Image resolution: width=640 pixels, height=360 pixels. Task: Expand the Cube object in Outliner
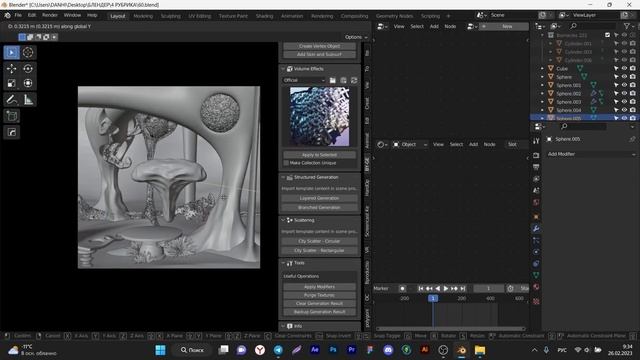[542, 69]
